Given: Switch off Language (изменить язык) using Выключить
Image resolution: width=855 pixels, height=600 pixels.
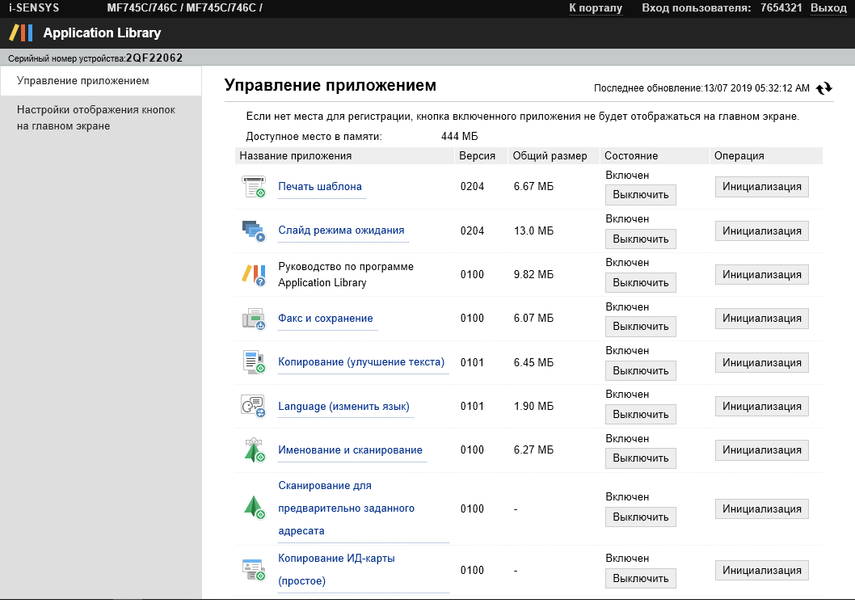Looking at the screenshot, I should click(x=640, y=415).
